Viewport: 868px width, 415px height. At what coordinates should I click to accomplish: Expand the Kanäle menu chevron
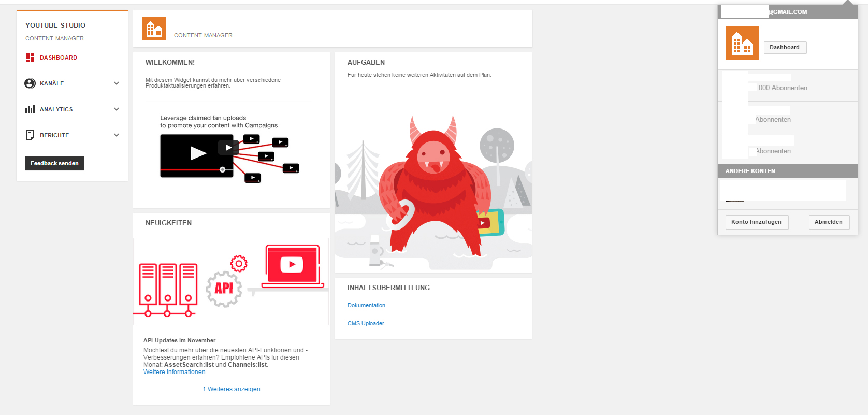click(117, 83)
